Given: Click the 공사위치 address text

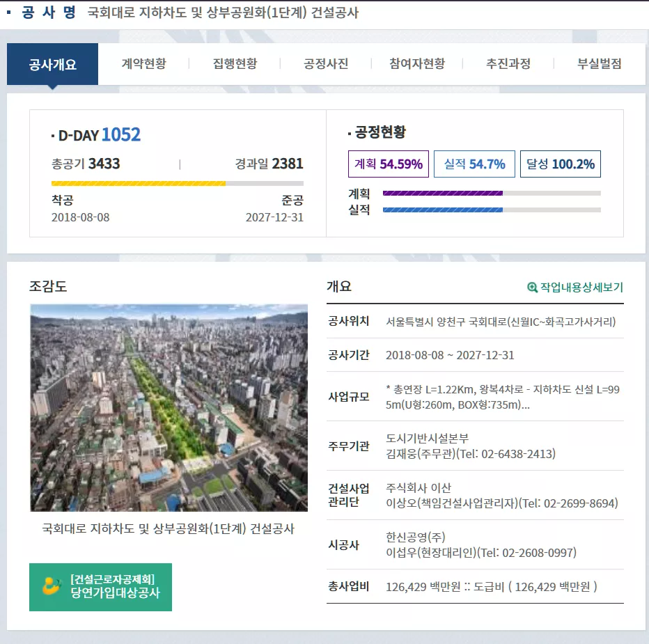Looking at the screenshot, I should 501,322.
